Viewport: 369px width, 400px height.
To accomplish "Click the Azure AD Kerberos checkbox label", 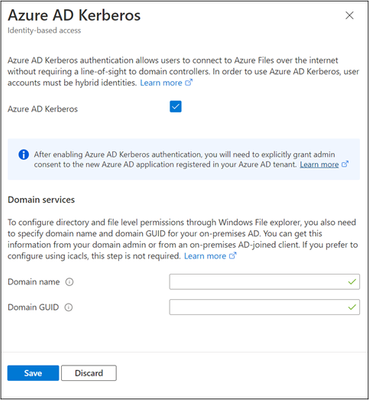I will click(43, 109).
